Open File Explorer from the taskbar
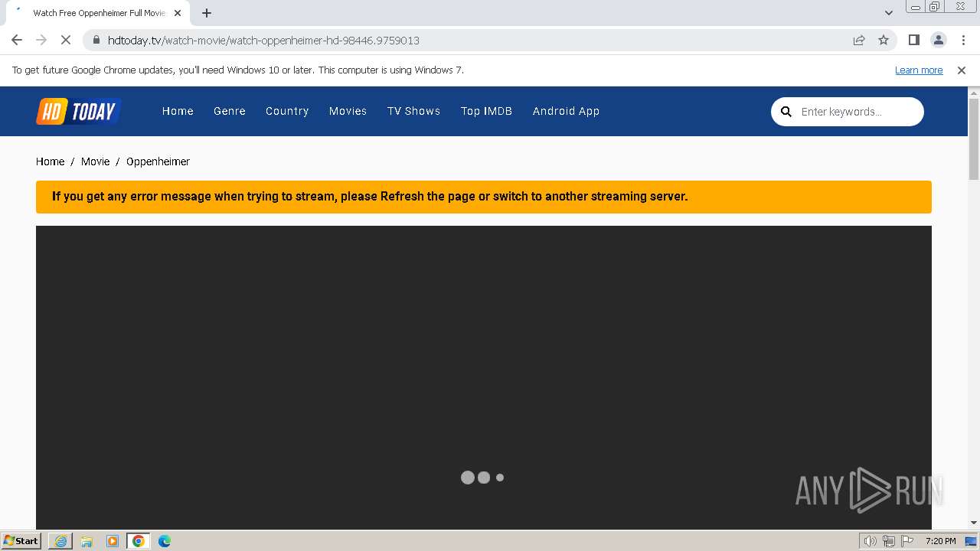The height and width of the screenshot is (551, 980). (87, 541)
